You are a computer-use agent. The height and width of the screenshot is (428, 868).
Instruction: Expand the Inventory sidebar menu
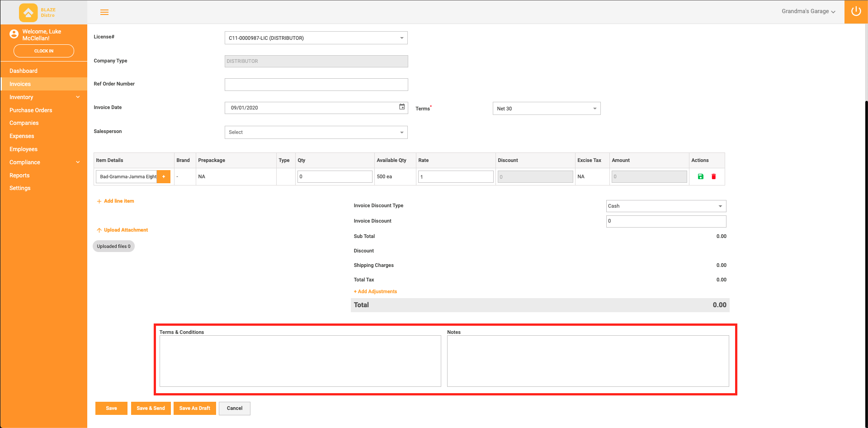[43, 97]
